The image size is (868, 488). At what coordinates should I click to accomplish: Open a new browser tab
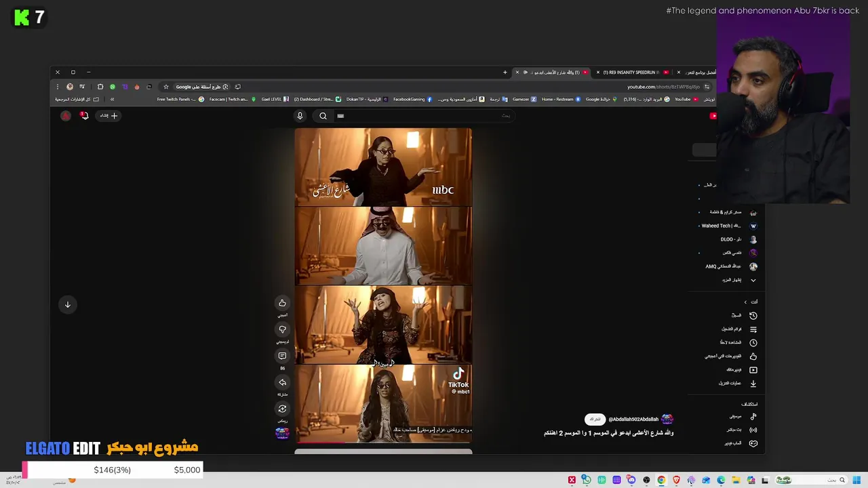point(505,73)
